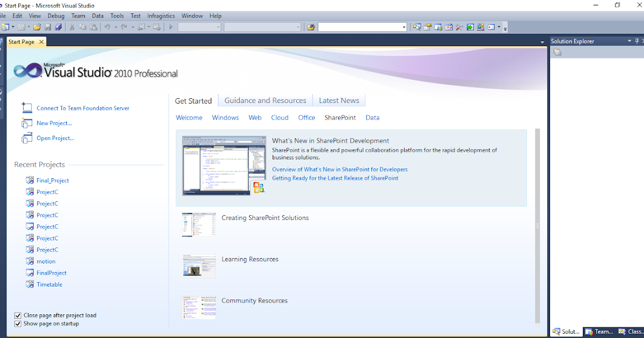Viewport: 644px width, 338px height.
Task: Click the Creating SharePoint Solutions thumbnail
Action: pyautogui.click(x=199, y=224)
